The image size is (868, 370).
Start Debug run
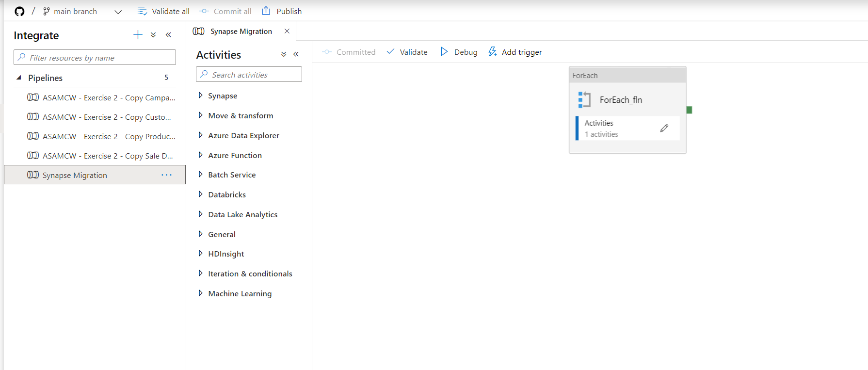tap(459, 52)
